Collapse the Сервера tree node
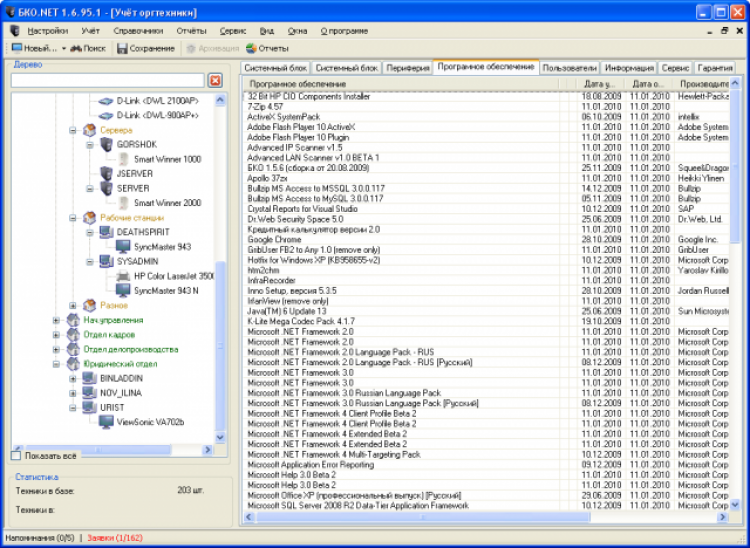The height and width of the screenshot is (548, 750). point(73,130)
